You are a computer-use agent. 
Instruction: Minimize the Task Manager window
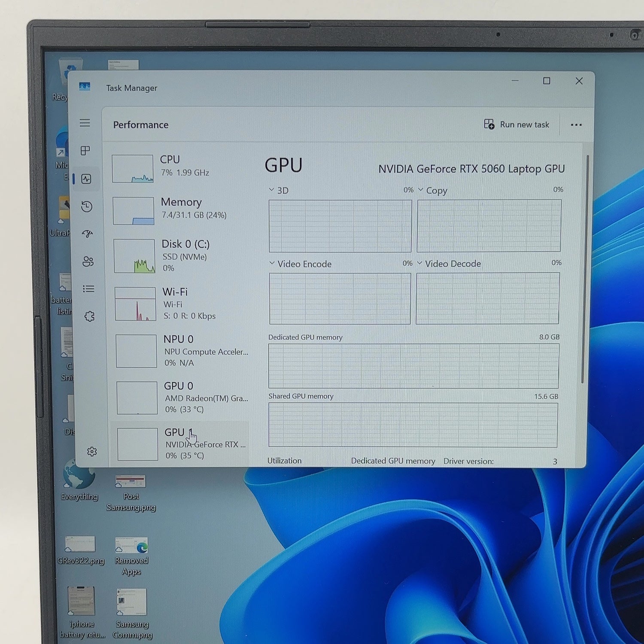[515, 80]
